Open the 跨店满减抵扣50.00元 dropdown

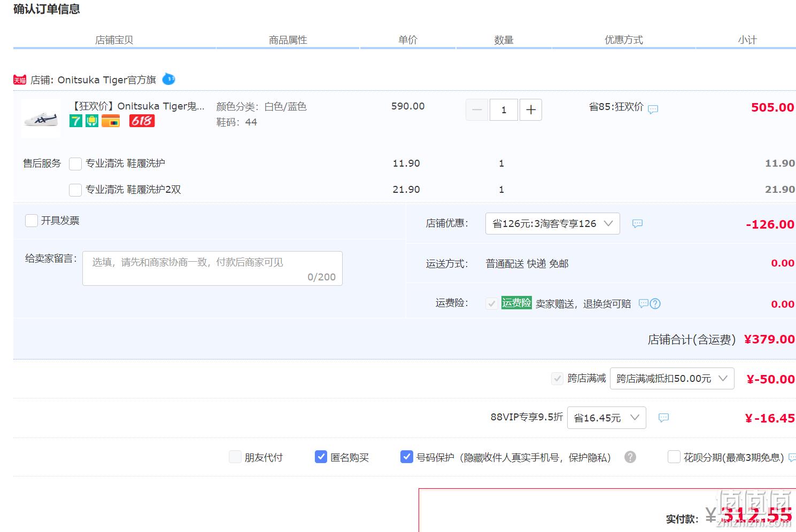[672, 378]
